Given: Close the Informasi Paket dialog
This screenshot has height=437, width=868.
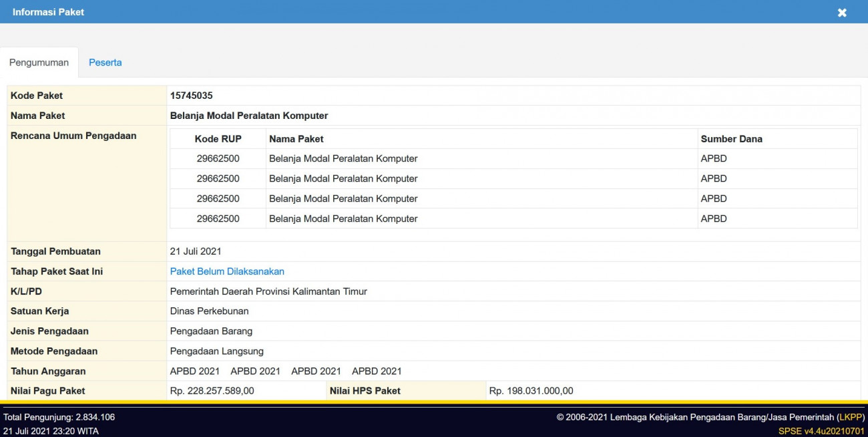Looking at the screenshot, I should 842,13.
